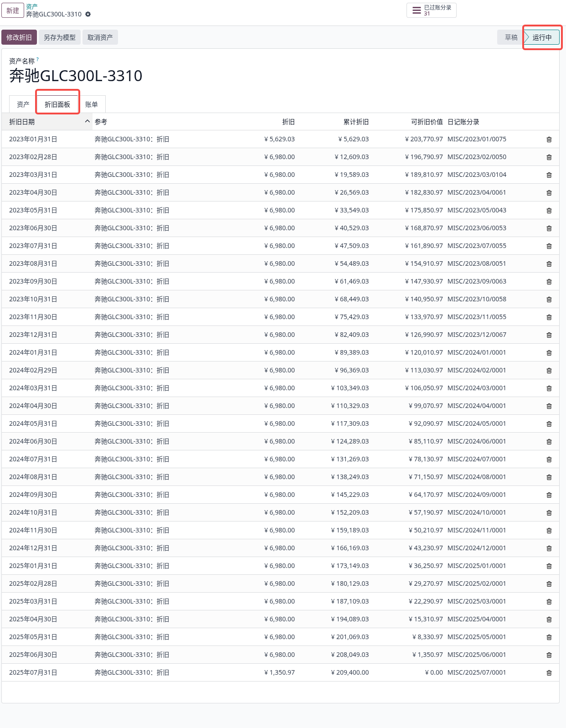
Task: Sort by 折旧日期 column header arrow
Action: tap(87, 121)
